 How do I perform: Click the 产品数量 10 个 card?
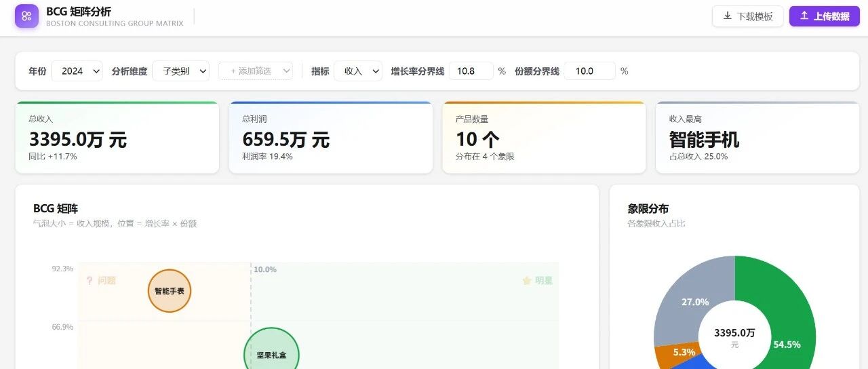[x=544, y=137]
